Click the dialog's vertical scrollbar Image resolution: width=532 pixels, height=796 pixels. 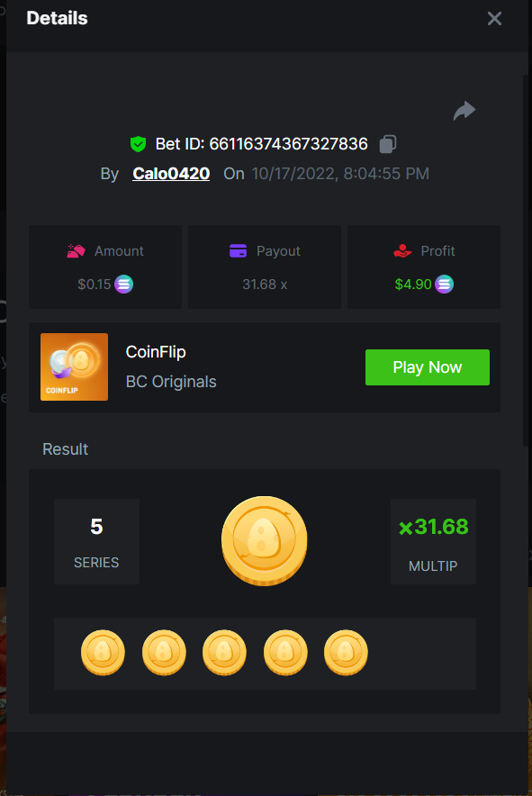coord(526,261)
